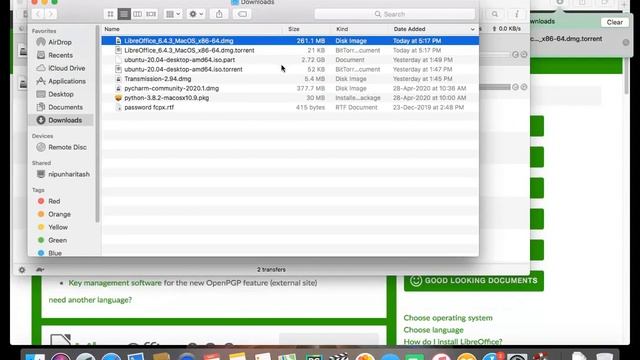This screenshot has width=640, height=360.
Task: Go back in Finder navigation
Action: (38, 14)
